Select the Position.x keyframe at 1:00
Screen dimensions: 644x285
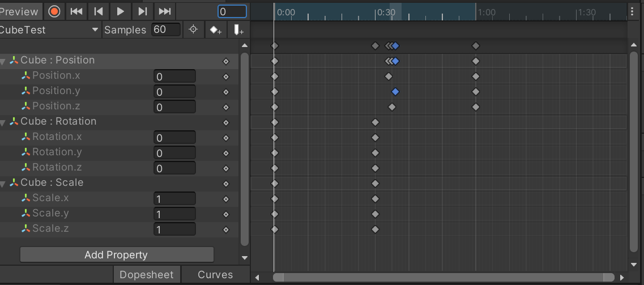pyautogui.click(x=476, y=76)
